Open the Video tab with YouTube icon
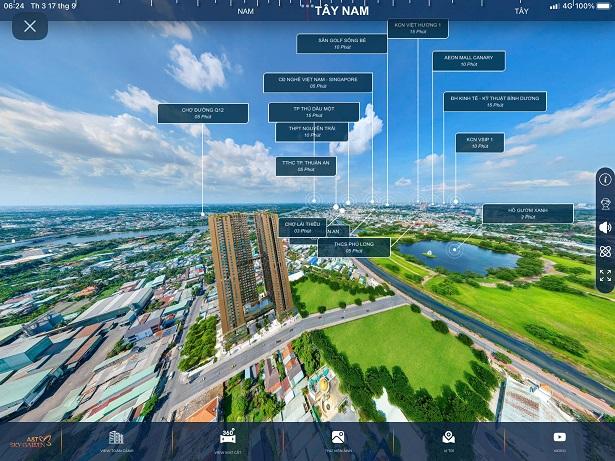This screenshot has width=615, height=461. 559,440
